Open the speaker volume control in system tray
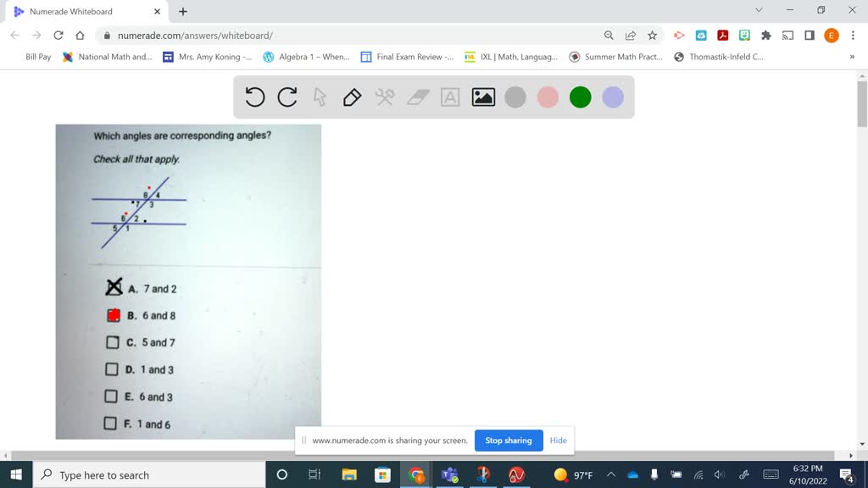The height and width of the screenshot is (488, 868). pyautogui.click(x=720, y=474)
